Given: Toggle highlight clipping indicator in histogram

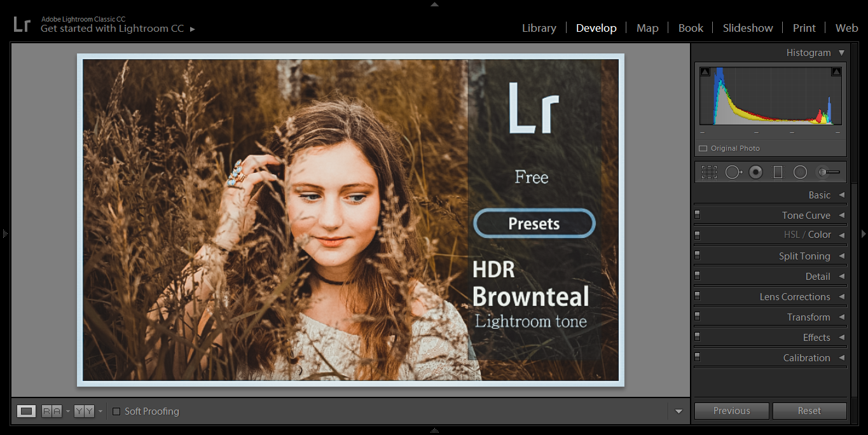Looking at the screenshot, I should click(x=836, y=72).
